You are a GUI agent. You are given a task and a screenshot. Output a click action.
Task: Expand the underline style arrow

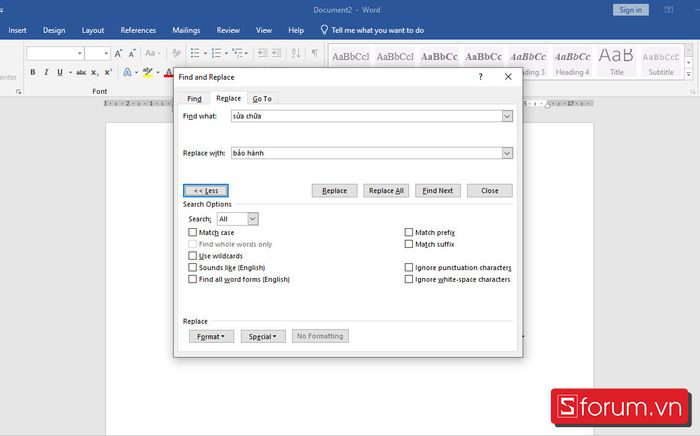click(70, 72)
